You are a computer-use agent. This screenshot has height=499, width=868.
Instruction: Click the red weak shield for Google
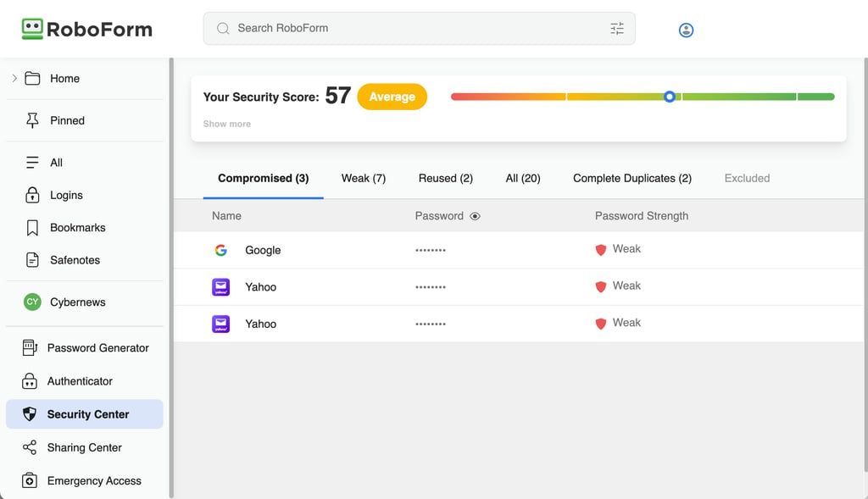click(601, 250)
